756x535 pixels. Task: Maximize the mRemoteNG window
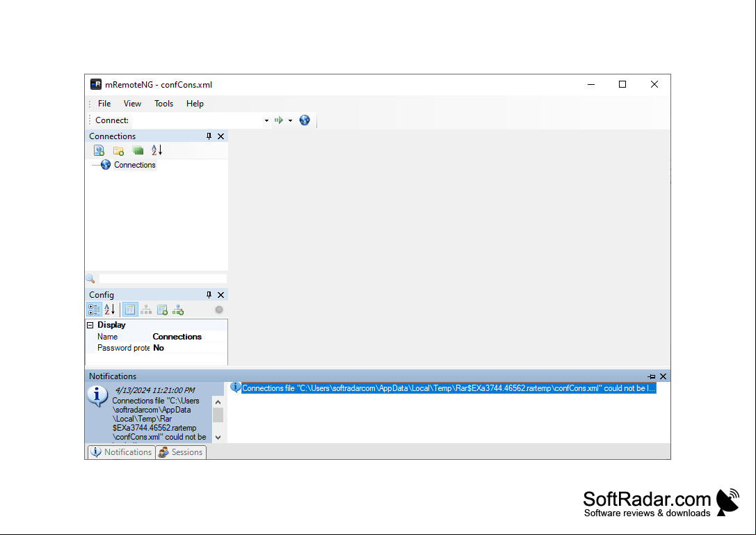622,84
